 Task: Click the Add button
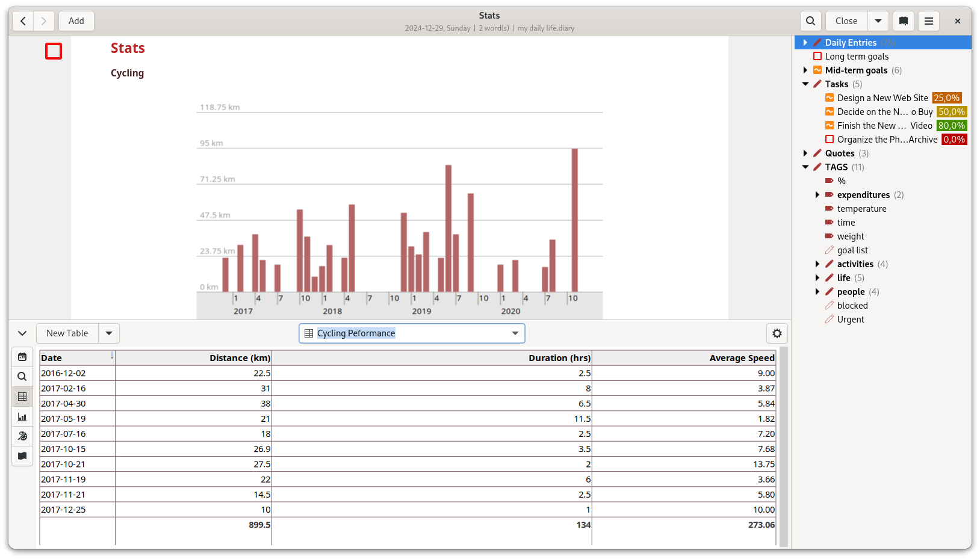76,21
